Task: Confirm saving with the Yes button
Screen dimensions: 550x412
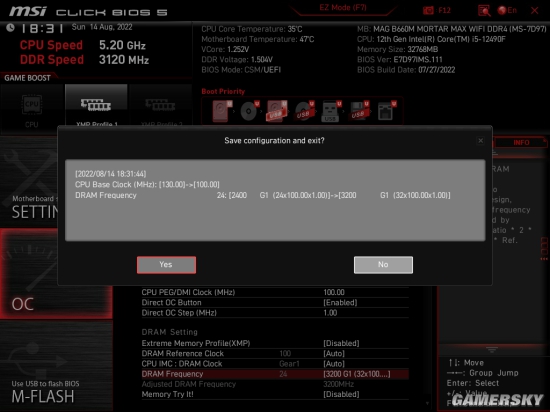Action: click(166, 265)
